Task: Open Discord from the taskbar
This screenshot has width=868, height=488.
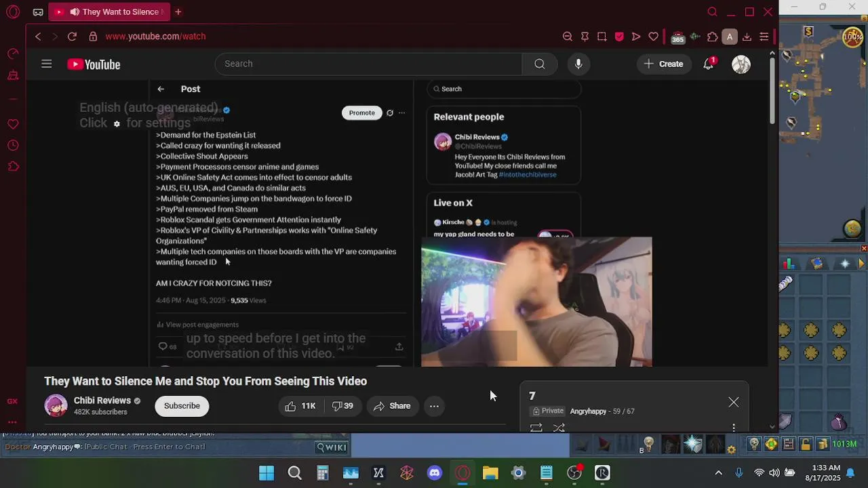Action: pyautogui.click(x=435, y=473)
